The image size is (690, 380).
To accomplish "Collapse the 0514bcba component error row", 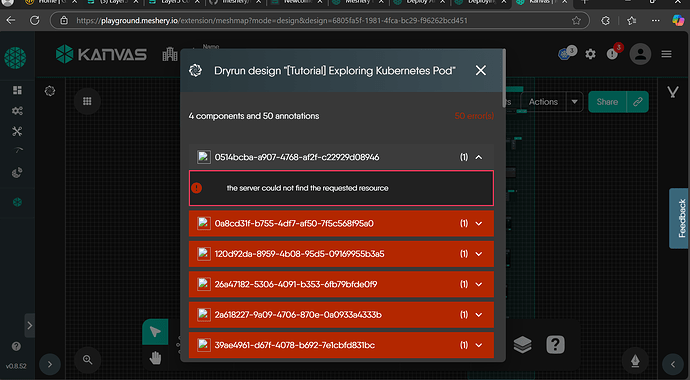I will 479,157.
